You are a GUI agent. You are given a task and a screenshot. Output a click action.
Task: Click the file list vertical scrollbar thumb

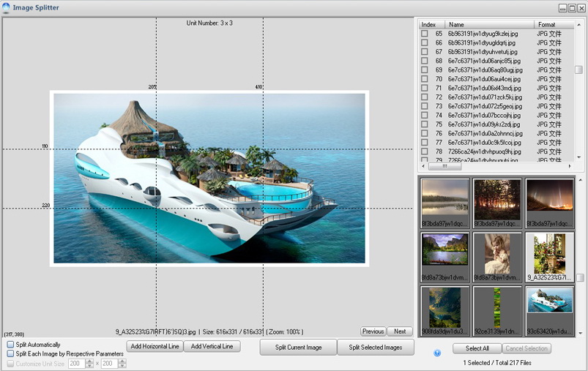[578, 70]
